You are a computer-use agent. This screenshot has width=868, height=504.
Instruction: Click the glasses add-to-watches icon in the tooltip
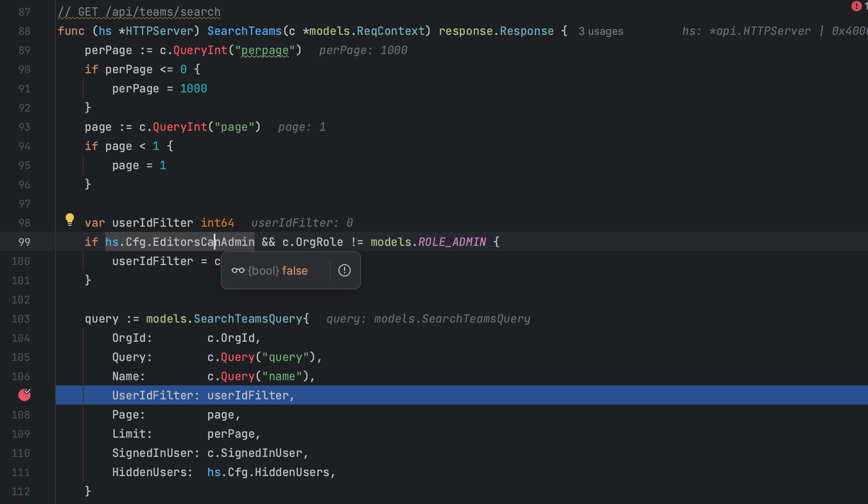point(237,270)
